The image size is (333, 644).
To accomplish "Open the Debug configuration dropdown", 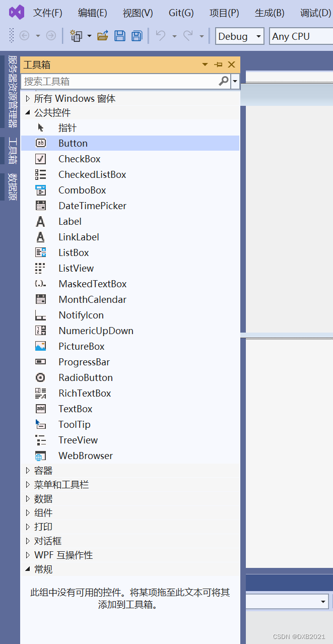I will point(240,36).
